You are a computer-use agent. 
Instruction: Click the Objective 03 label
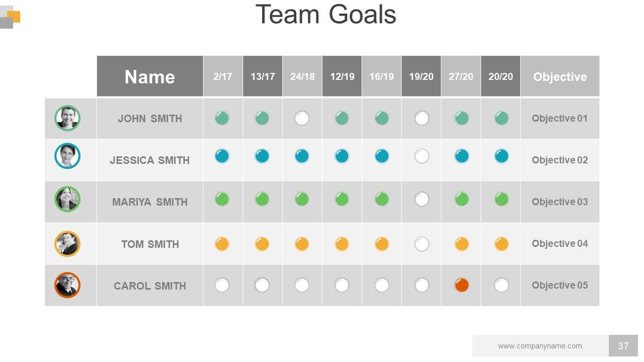pyautogui.click(x=559, y=202)
